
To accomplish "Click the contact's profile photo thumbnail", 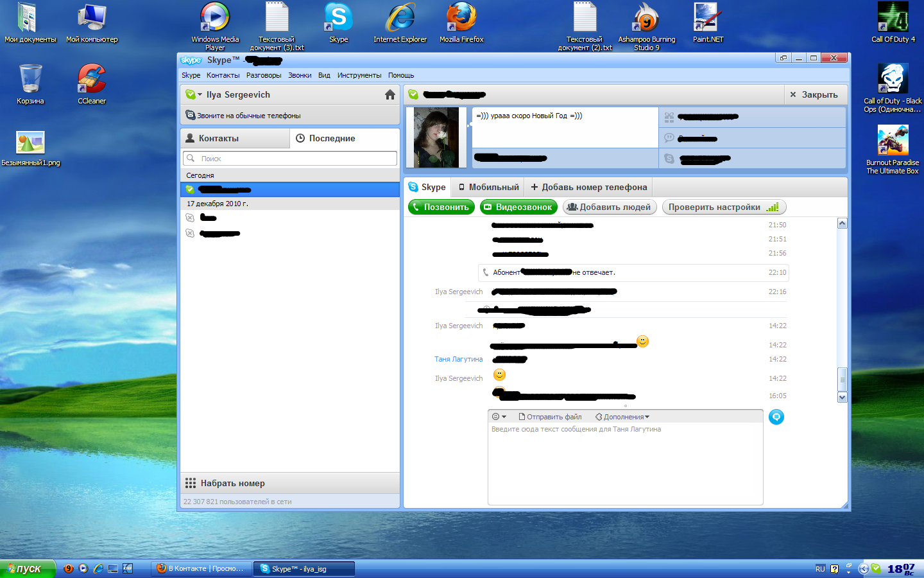I will (436, 137).
